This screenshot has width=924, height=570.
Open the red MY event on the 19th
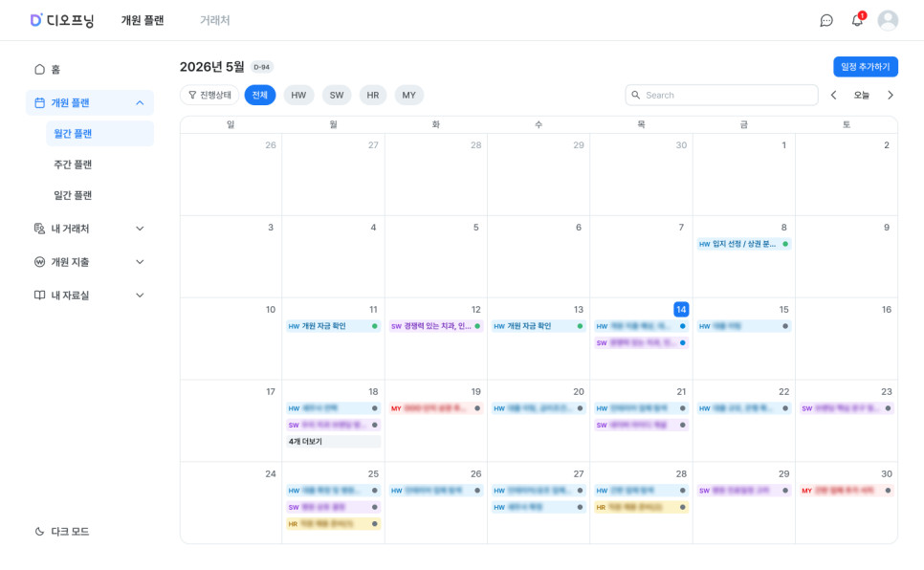click(x=436, y=408)
